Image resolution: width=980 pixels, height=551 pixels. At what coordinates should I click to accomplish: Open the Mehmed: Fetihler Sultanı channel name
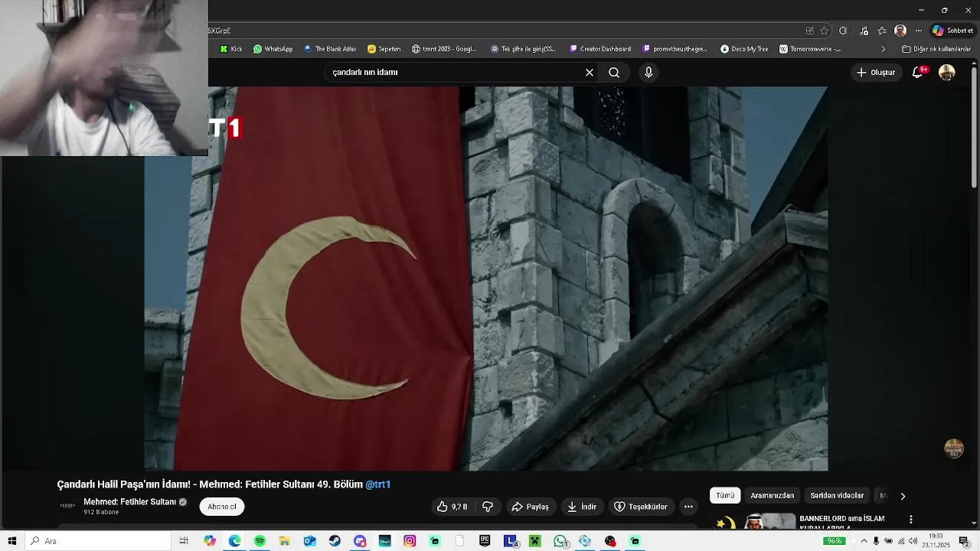[129, 502]
